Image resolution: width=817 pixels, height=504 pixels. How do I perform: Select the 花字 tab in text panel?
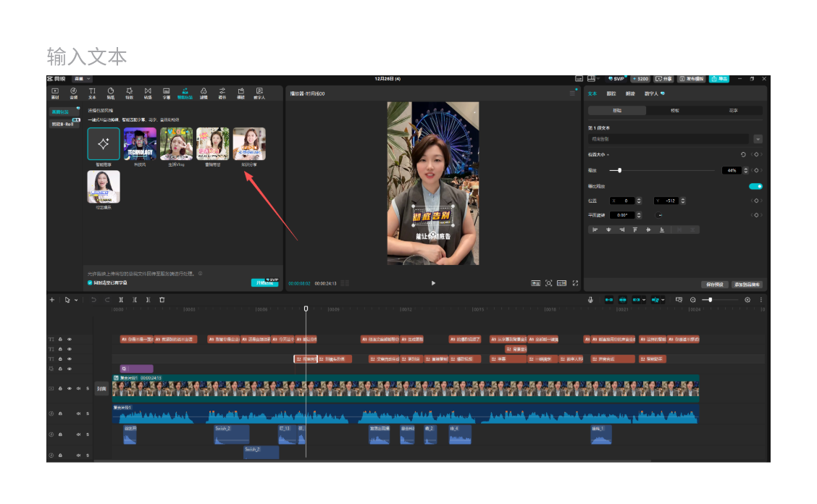(733, 111)
